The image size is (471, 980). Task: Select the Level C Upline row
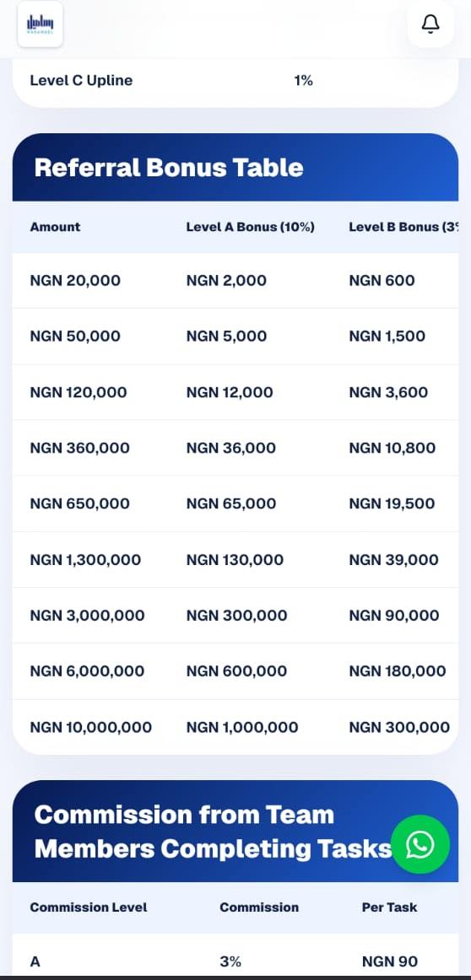click(235, 81)
